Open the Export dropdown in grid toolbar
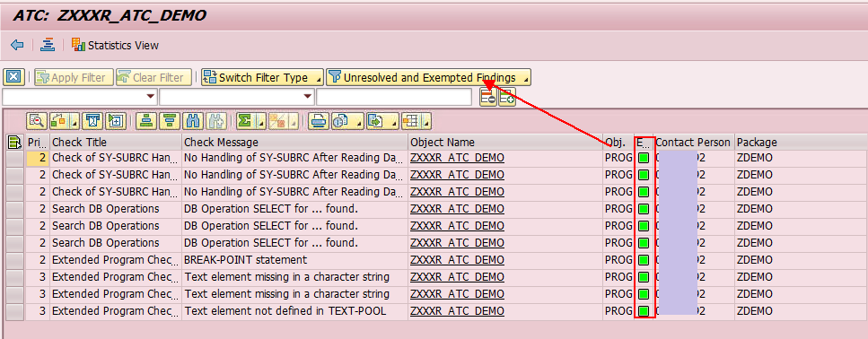Image resolution: width=868 pixels, height=339 pixels. coord(382,120)
